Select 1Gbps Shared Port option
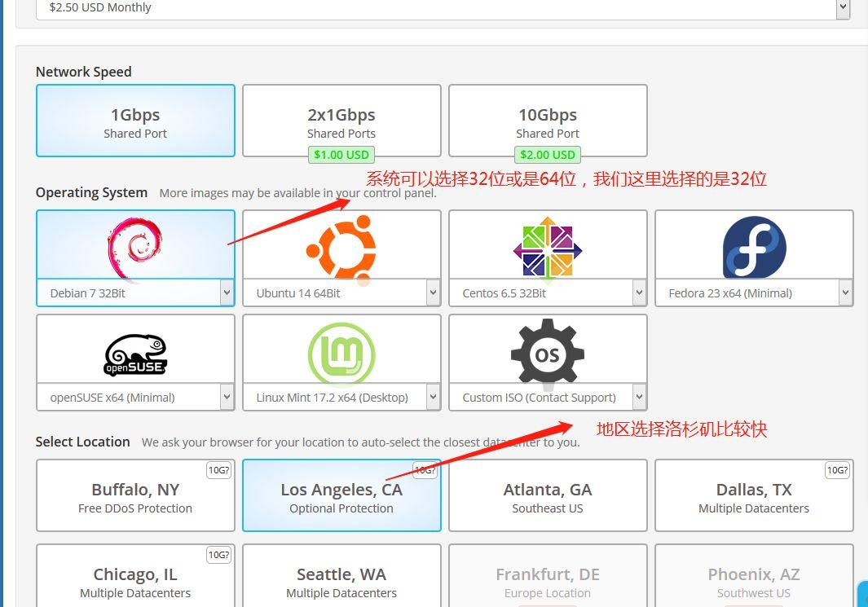 point(135,121)
